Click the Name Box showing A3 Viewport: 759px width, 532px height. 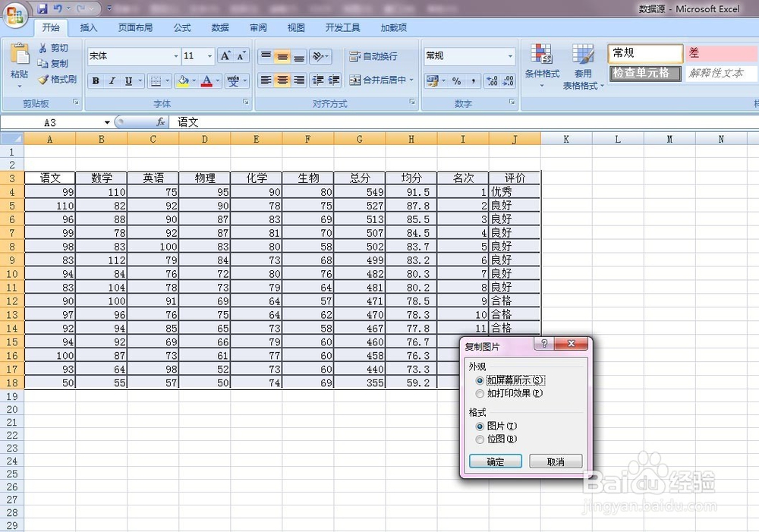[49, 121]
